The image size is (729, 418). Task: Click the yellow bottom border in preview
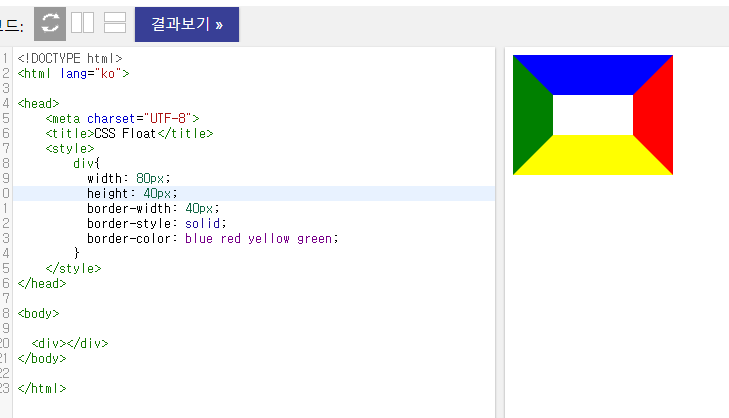(x=593, y=155)
